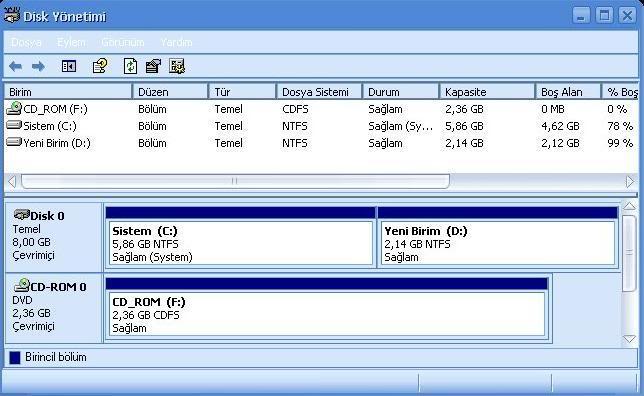Click the Settings toolbar icon with gear

coord(177,66)
